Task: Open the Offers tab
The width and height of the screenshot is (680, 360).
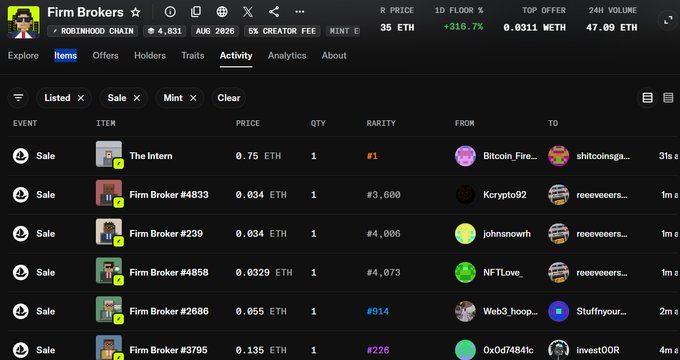Action: click(105, 56)
